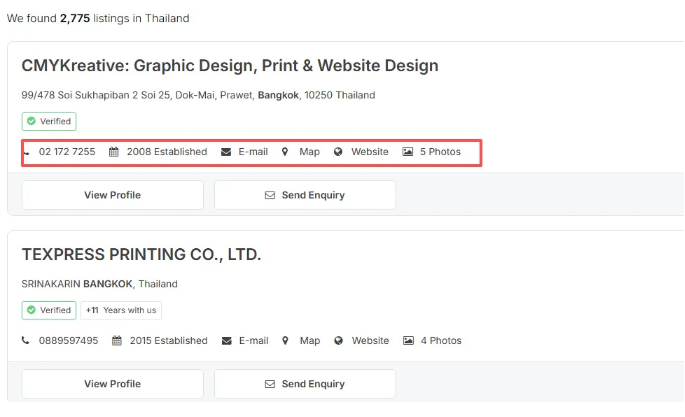Click the calendar icon beside 2015 Established
The width and height of the screenshot is (685, 417).
coord(116,341)
